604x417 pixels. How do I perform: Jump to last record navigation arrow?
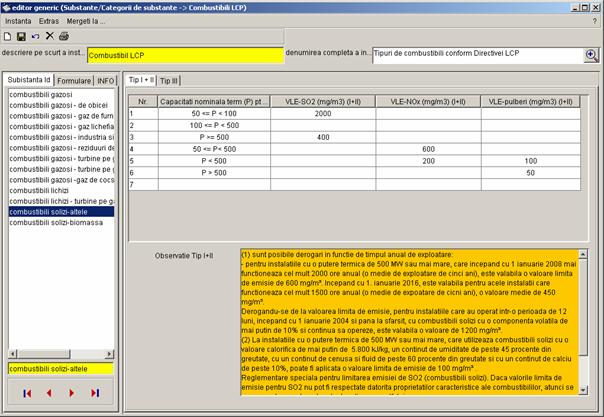tap(95, 393)
